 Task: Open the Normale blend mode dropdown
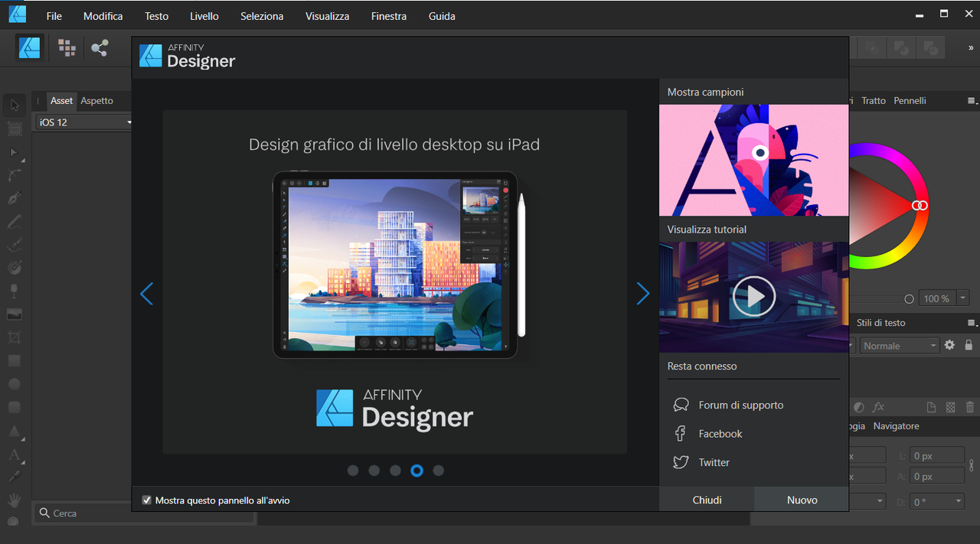tap(899, 346)
